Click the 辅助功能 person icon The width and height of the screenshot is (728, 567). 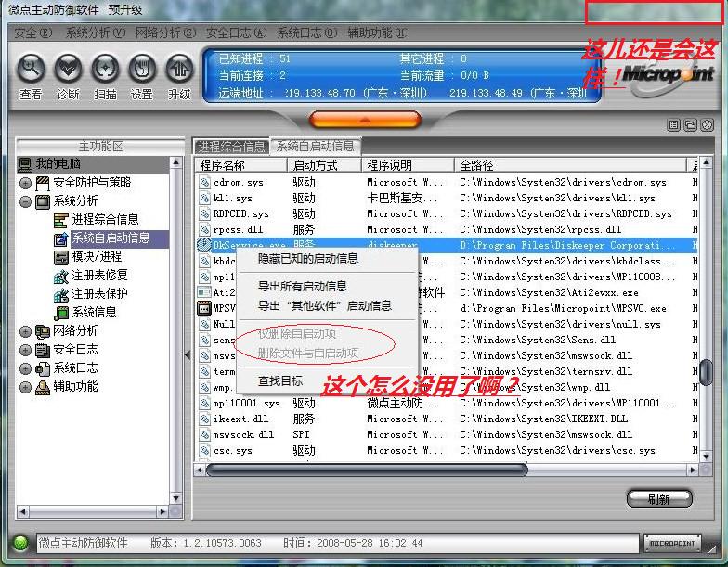click(x=43, y=387)
